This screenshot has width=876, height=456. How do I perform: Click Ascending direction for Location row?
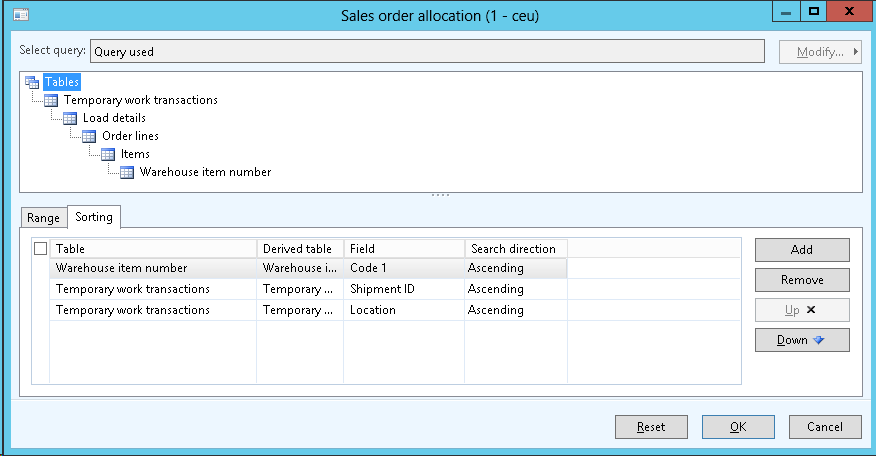click(495, 310)
